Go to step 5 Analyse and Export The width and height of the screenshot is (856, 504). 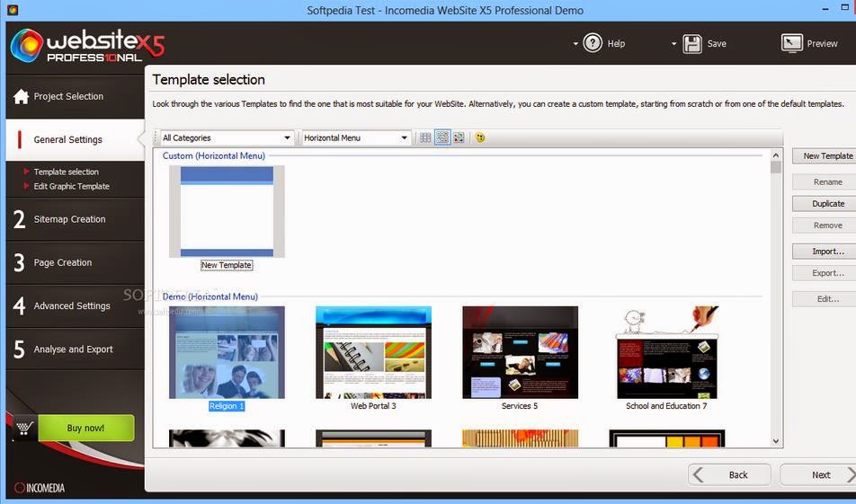76,349
